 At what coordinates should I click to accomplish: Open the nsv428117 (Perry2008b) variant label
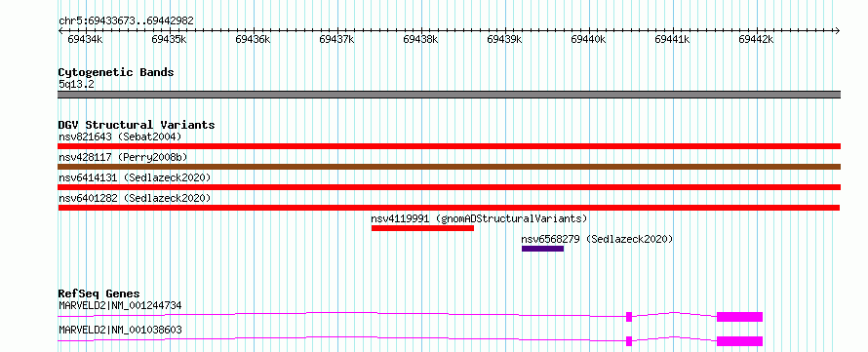123,157
